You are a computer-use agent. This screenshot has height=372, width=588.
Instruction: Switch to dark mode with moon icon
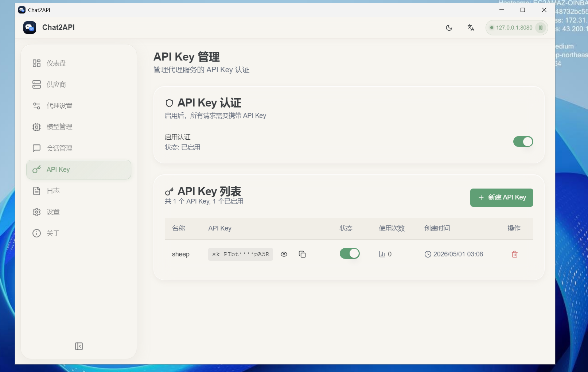449,28
